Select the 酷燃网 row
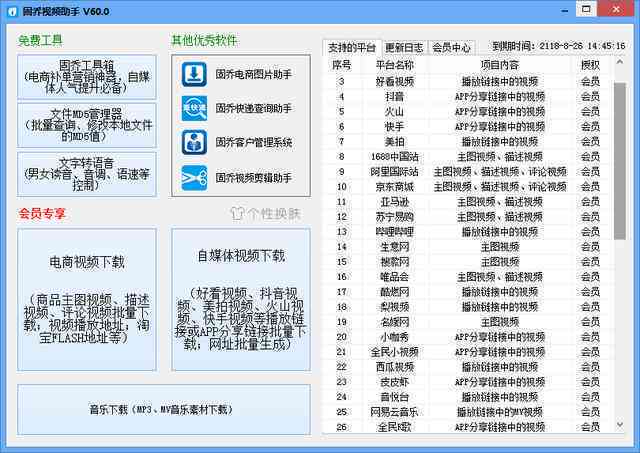Viewport: 640px width, 453px height. (x=467, y=292)
